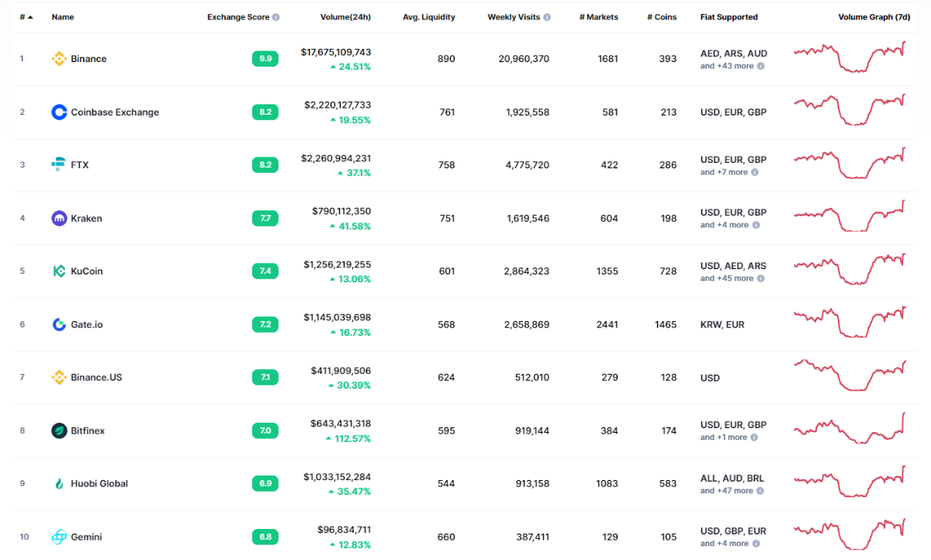This screenshot has width=931, height=560.
Task: Click the Gate.io logo icon
Action: [x=59, y=325]
